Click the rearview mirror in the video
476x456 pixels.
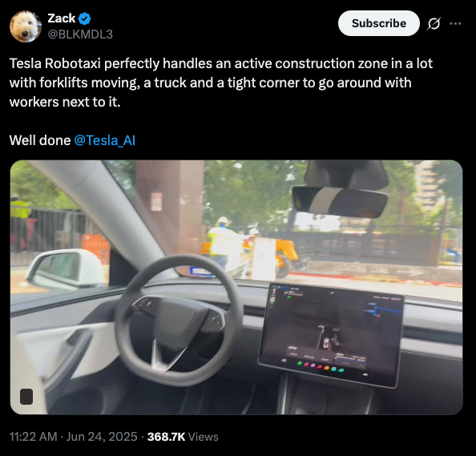point(340,201)
